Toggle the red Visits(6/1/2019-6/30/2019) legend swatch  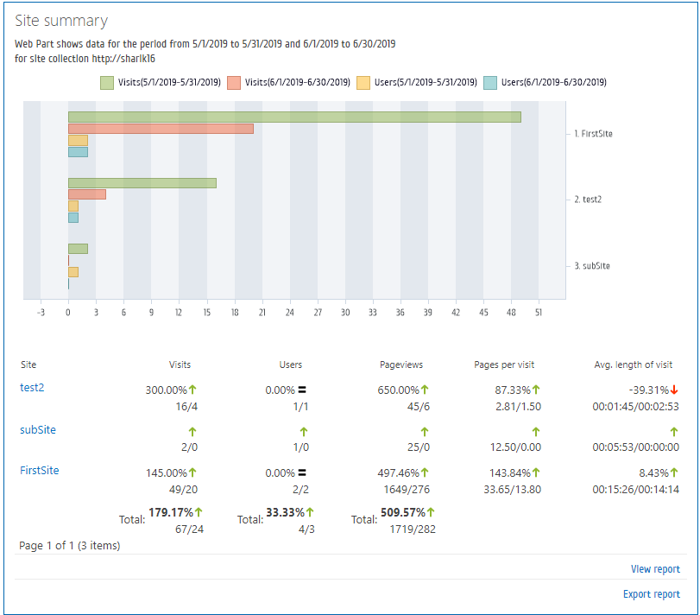coord(234,83)
